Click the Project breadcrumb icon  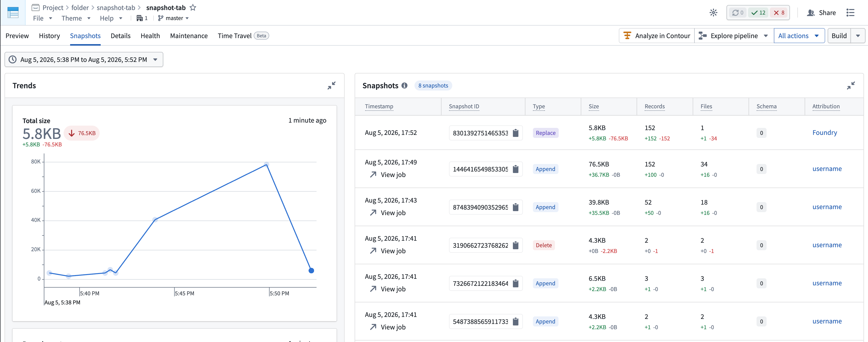tap(35, 8)
